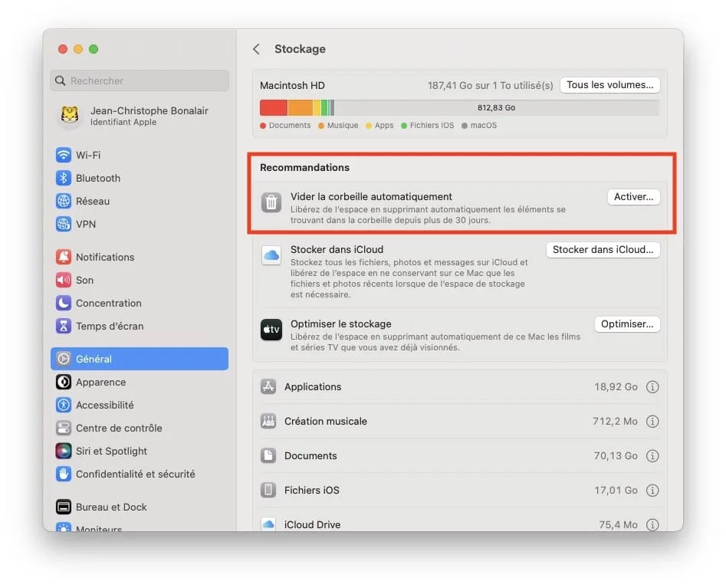Show info for Création musicale storage
Screen dimensions: 726x588
click(x=652, y=422)
